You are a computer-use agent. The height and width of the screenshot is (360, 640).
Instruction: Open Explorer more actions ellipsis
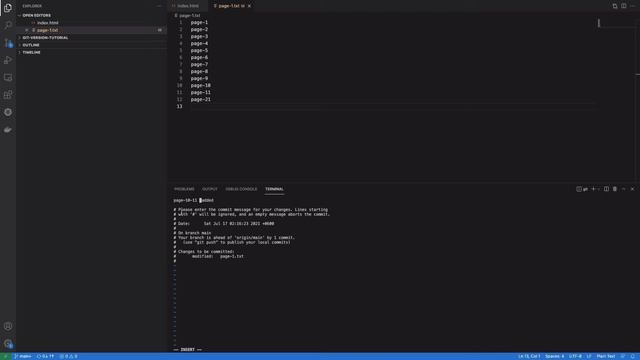tap(159, 6)
